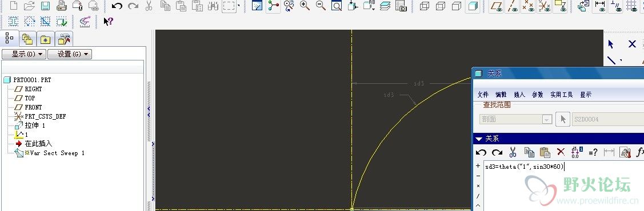Click the What's This help cursor

tap(108, 21)
